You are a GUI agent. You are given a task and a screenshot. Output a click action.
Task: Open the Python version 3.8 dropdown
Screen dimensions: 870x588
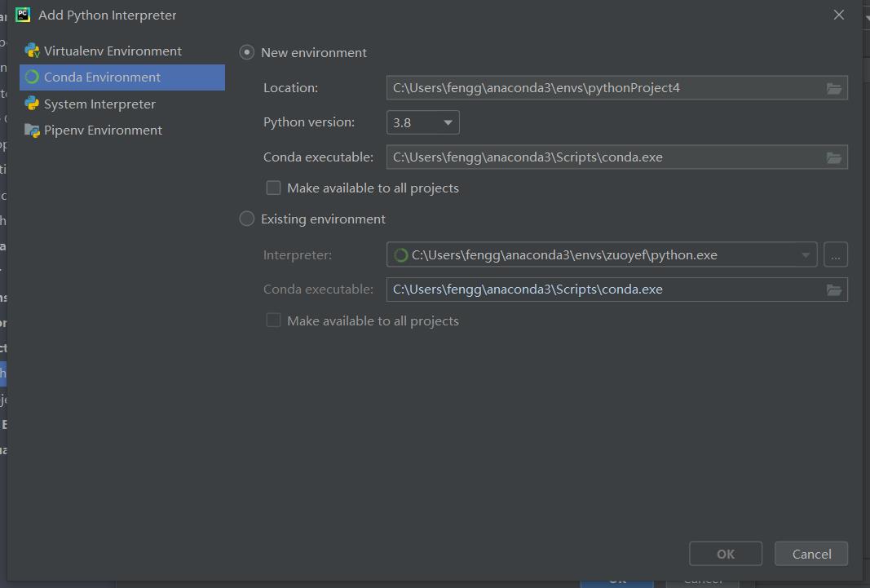point(423,122)
